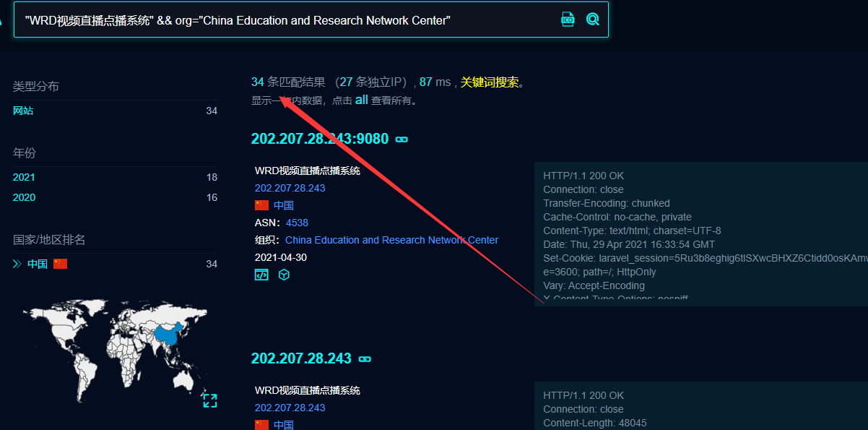Screen dimensions: 868x430
Task: Click the 中国 country link in first result
Action: pos(284,205)
